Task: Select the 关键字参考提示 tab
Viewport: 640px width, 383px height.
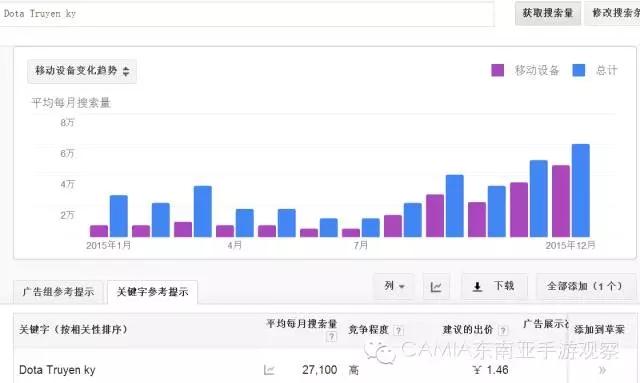Action: [152, 292]
